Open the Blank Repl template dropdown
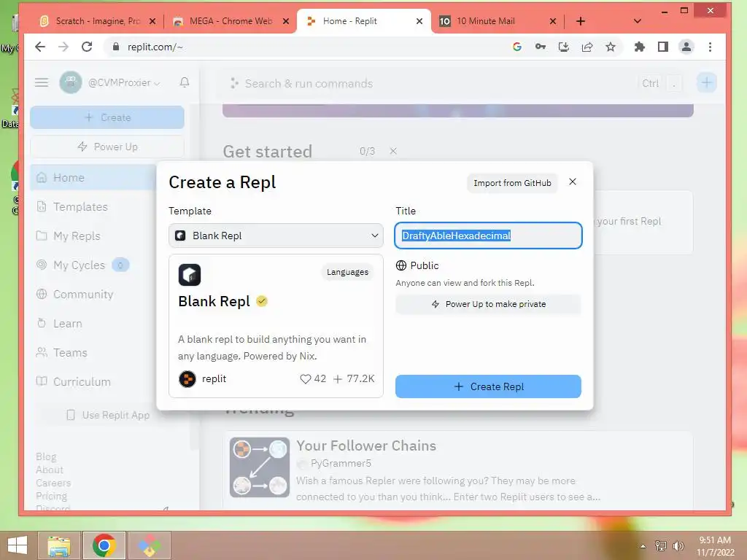The height and width of the screenshot is (560, 747). [x=276, y=236]
